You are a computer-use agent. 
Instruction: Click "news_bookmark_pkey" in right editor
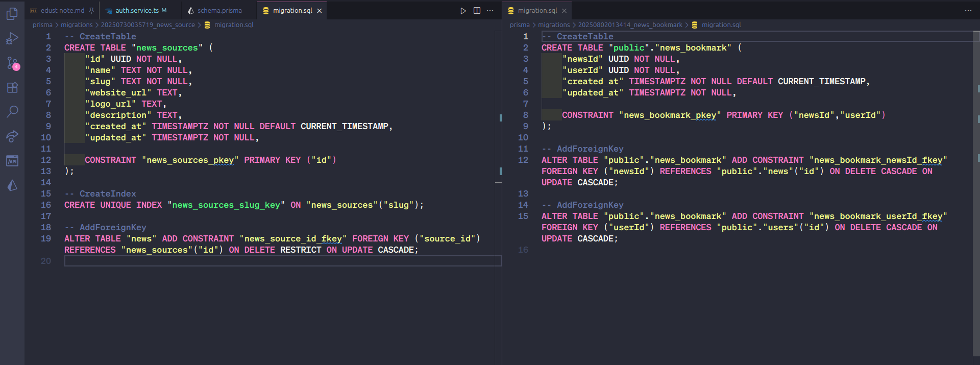tap(670, 115)
